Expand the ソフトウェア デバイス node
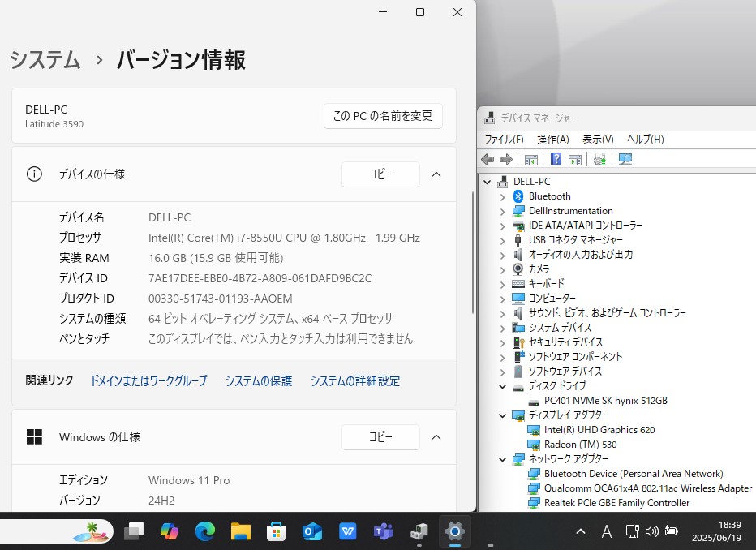 pyautogui.click(x=502, y=372)
